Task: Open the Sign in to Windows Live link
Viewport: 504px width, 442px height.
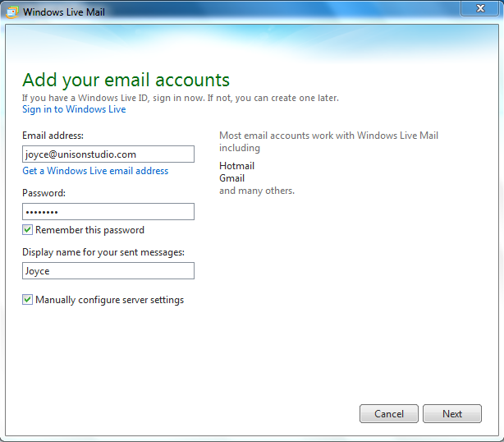Action: tap(74, 109)
